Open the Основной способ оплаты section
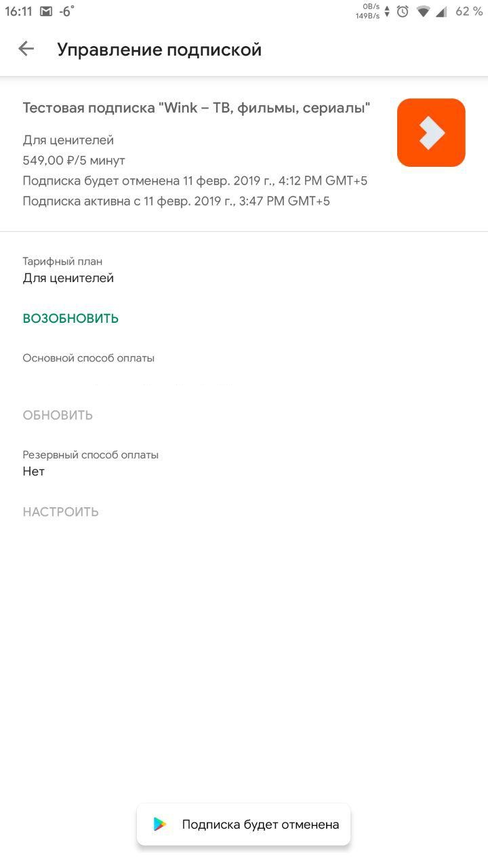Image resolution: width=488 pixels, height=868 pixels. 244,371
